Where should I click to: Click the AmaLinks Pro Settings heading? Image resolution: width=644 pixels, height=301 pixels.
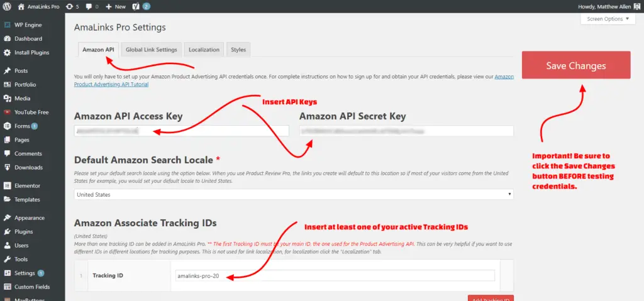pyautogui.click(x=120, y=28)
